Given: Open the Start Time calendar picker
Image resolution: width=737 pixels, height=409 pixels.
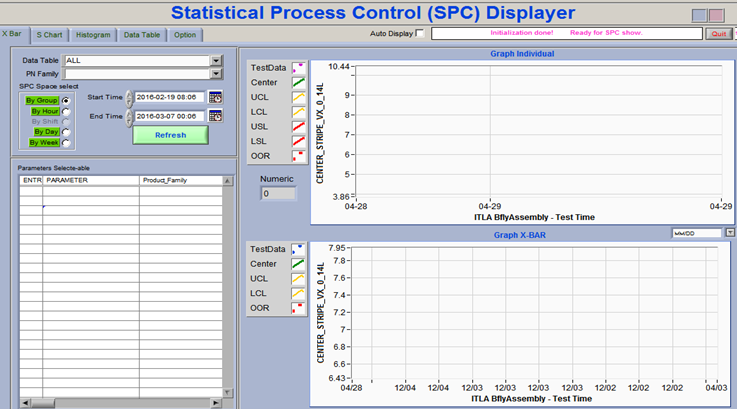Looking at the screenshot, I should click(215, 97).
